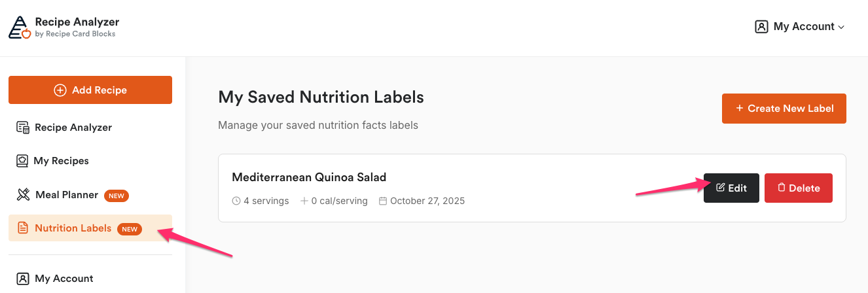Go to My Recipes in sidebar
868x293 pixels.
61,161
